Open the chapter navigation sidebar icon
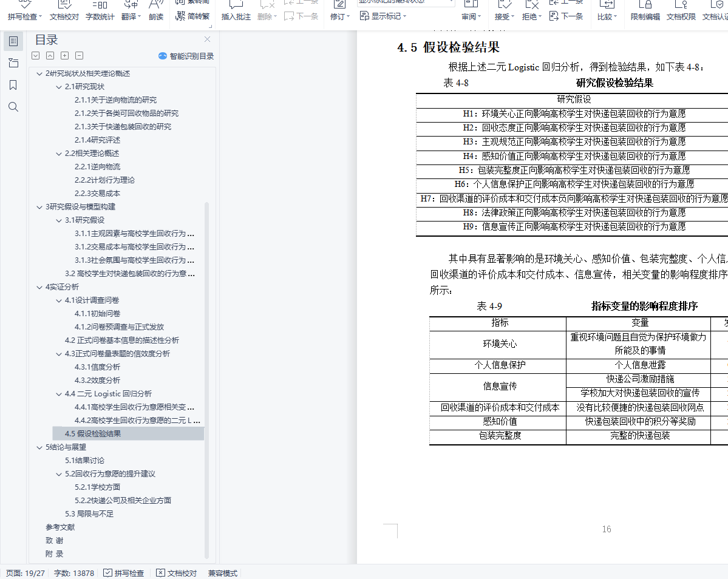 point(13,63)
